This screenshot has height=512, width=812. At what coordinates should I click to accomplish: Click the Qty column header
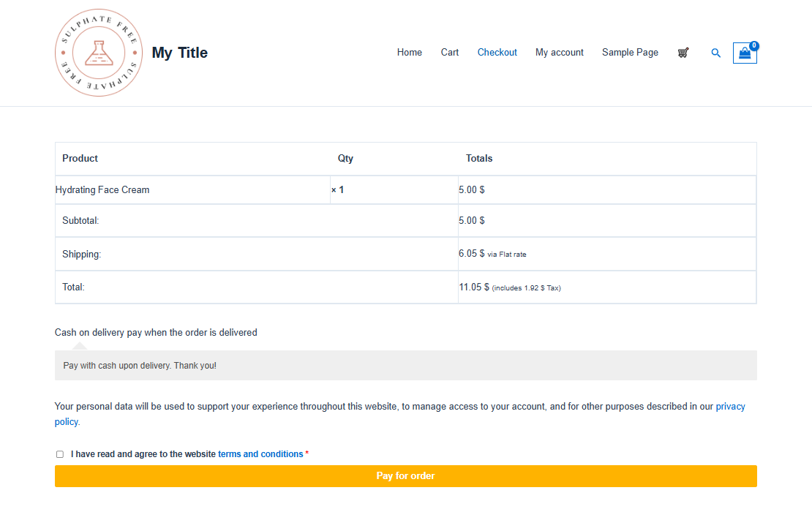point(345,159)
